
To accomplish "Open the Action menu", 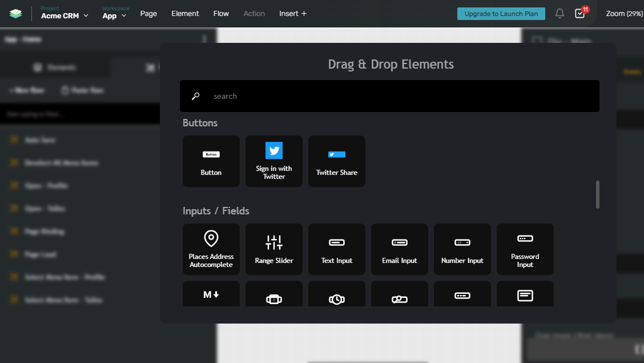I will click(x=254, y=14).
